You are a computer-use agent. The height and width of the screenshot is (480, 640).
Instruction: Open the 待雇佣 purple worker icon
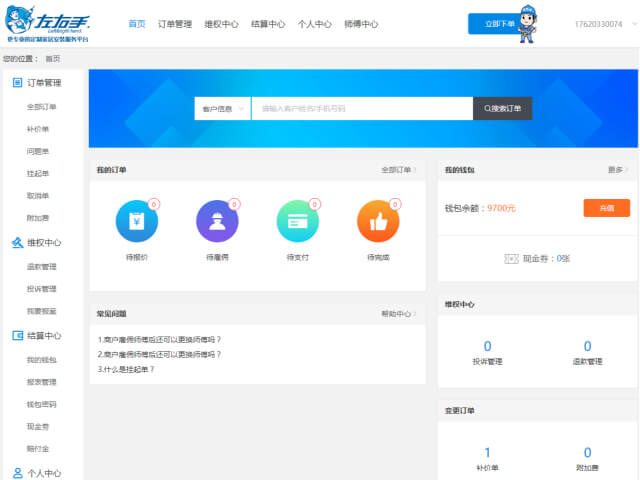[217, 222]
